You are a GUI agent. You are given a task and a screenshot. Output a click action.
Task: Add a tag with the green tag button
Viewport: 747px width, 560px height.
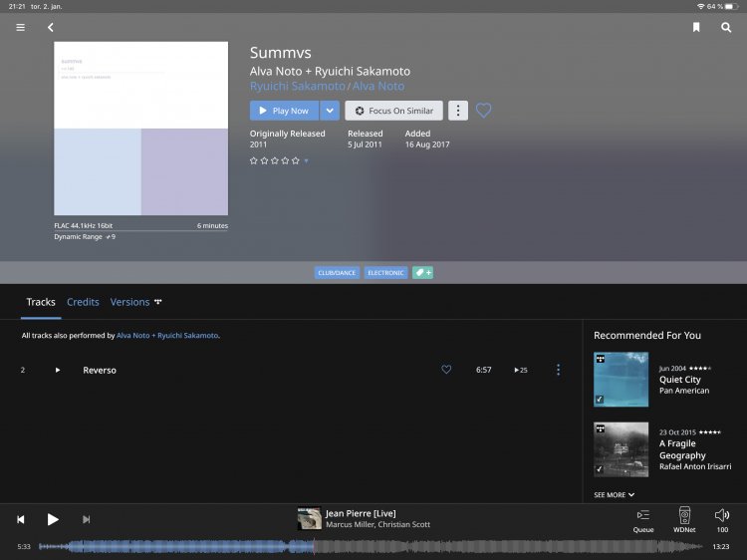click(x=423, y=272)
